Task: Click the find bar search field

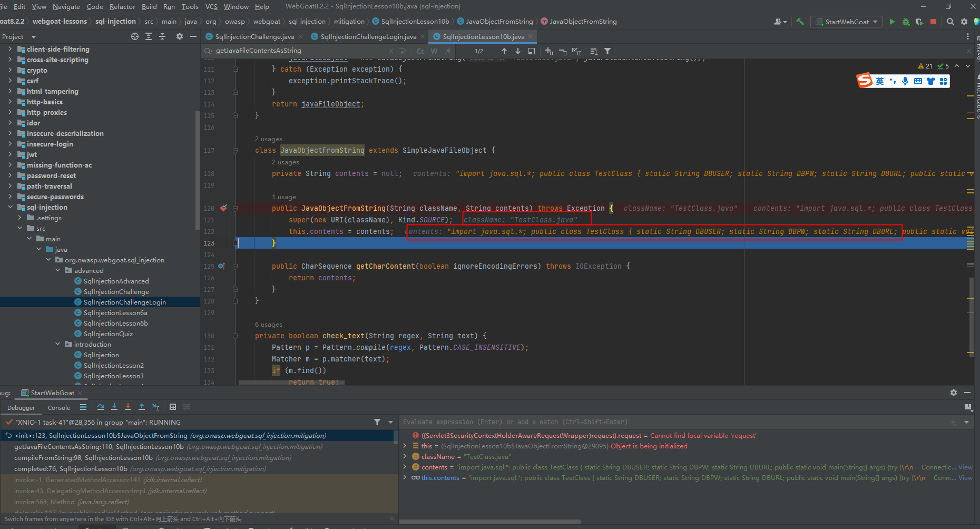Action: point(300,51)
